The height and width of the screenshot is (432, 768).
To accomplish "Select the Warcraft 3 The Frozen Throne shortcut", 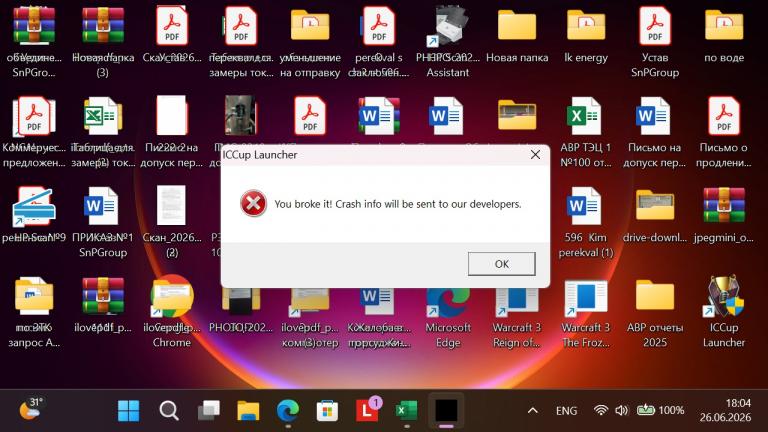I will point(585,312).
